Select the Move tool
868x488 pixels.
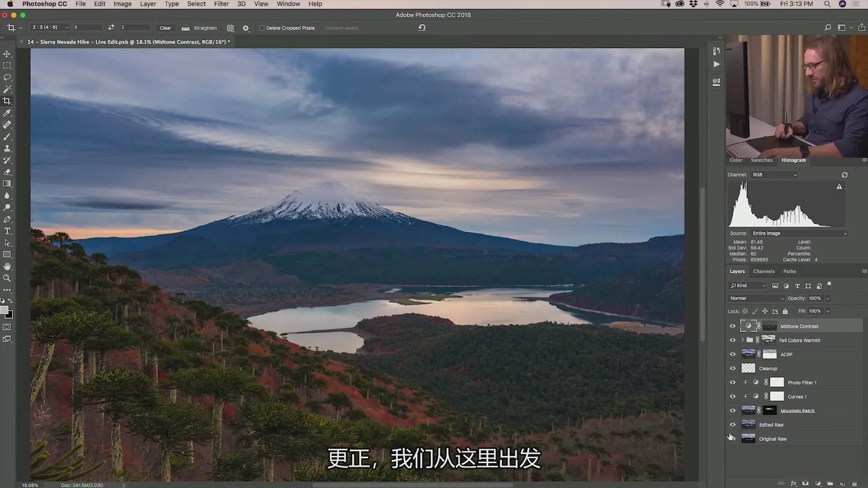(8, 54)
